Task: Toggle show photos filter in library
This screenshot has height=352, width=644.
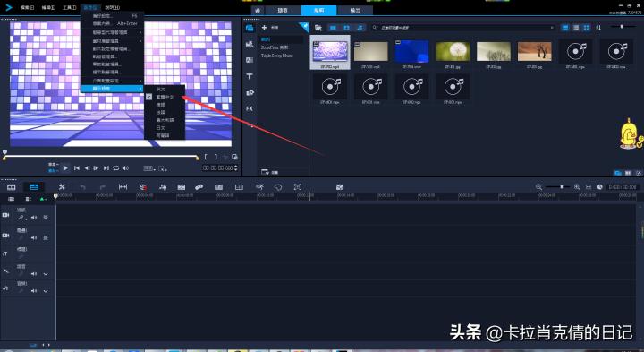Action: (347, 28)
